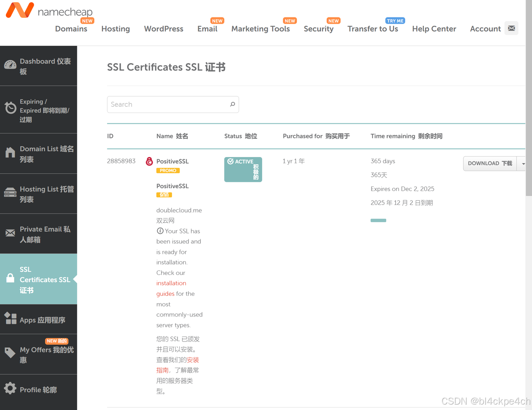
Task: Open the Chinese '安装指南' link
Action: pyautogui.click(x=178, y=365)
